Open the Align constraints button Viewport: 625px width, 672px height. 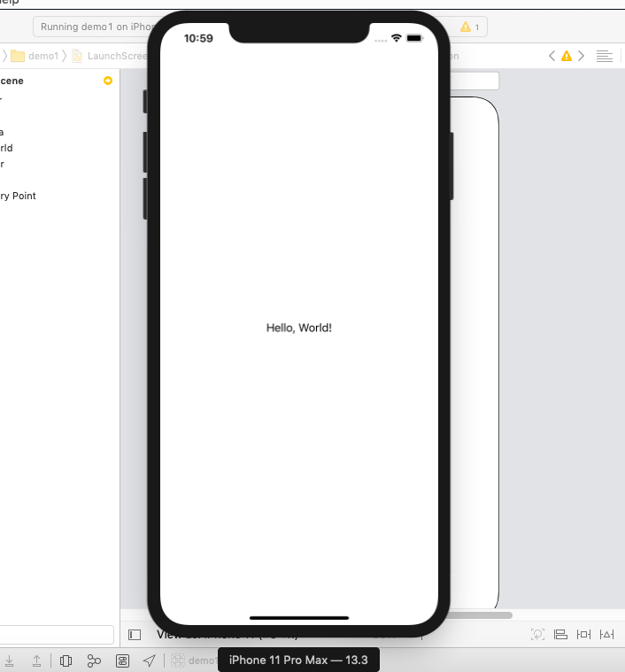tap(560, 634)
